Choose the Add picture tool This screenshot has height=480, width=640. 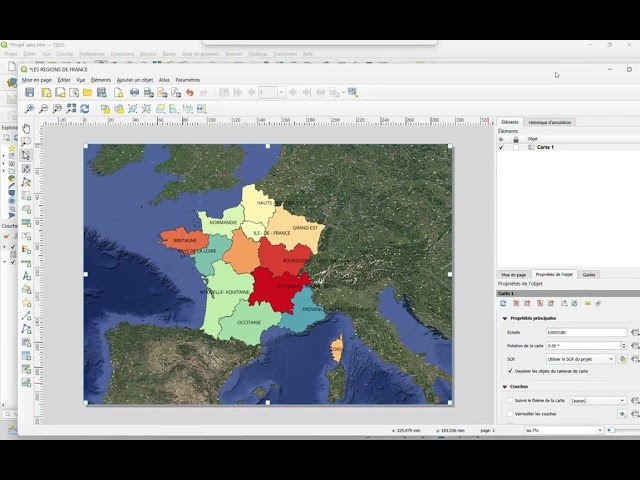tap(26, 222)
